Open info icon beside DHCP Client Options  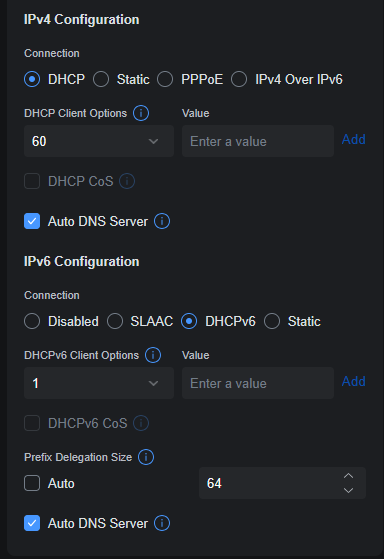[x=141, y=113]
